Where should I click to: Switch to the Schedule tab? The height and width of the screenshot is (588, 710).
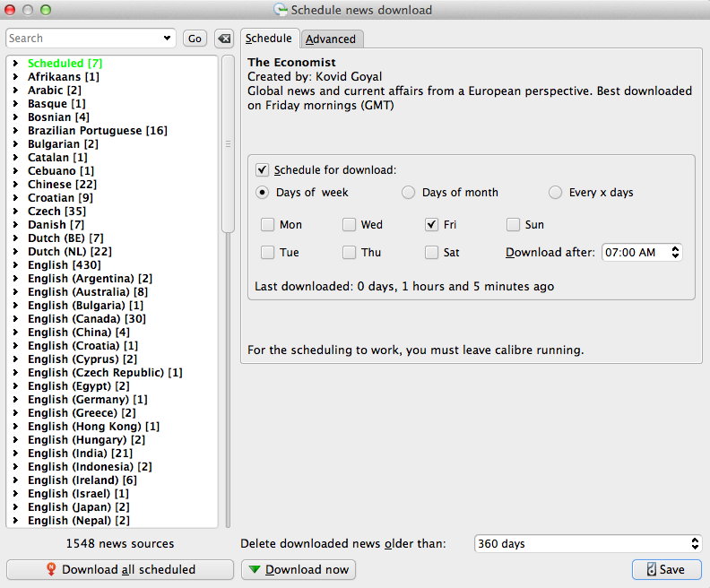(269, 39)
